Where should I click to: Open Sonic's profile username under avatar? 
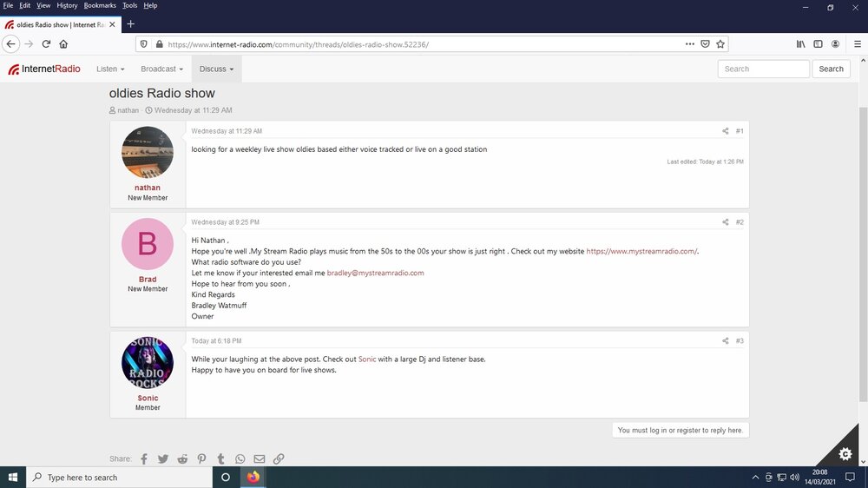tap(148, 398)
